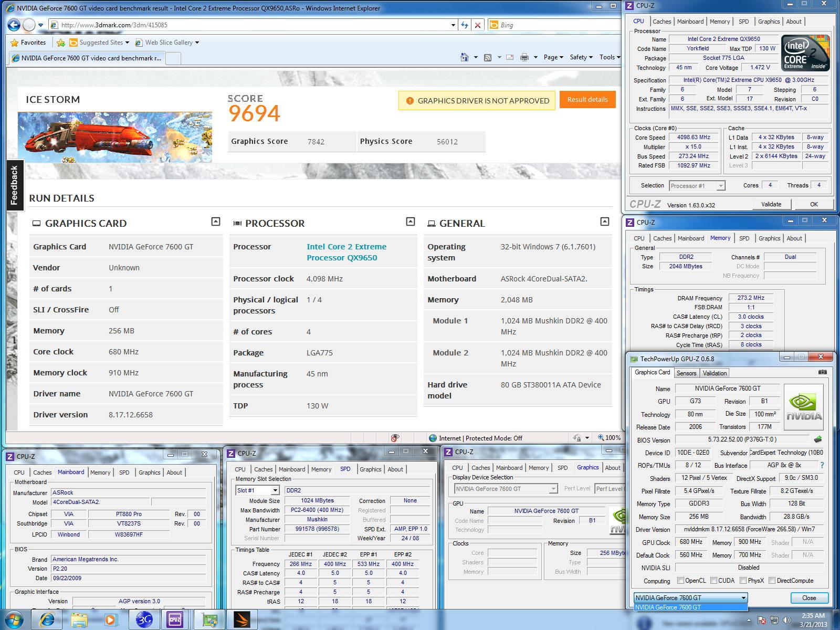
Task: Open SPD tab in CPU-Z Memory window
Action: click(x=744, y=238)
